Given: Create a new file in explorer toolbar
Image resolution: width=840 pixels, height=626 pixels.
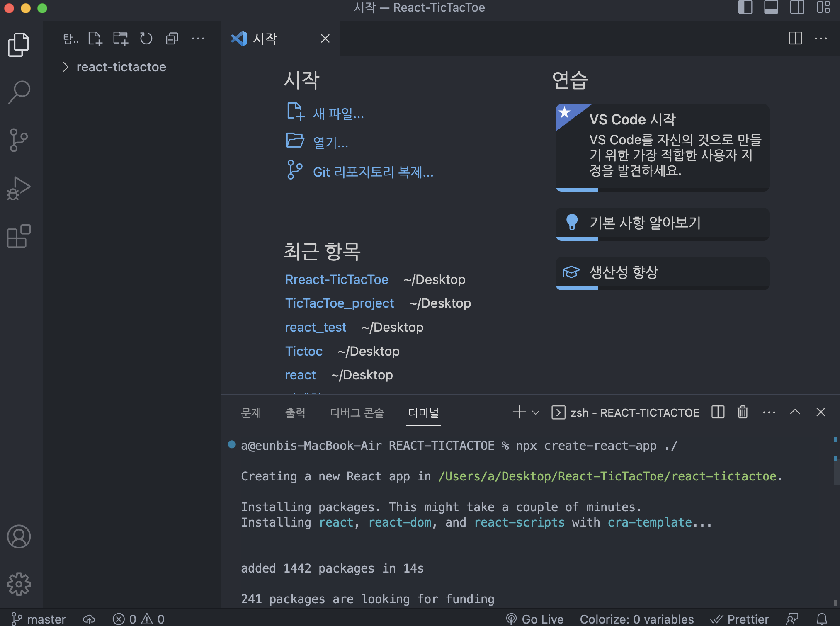Looking at the screenshot, I should [95, 39].
